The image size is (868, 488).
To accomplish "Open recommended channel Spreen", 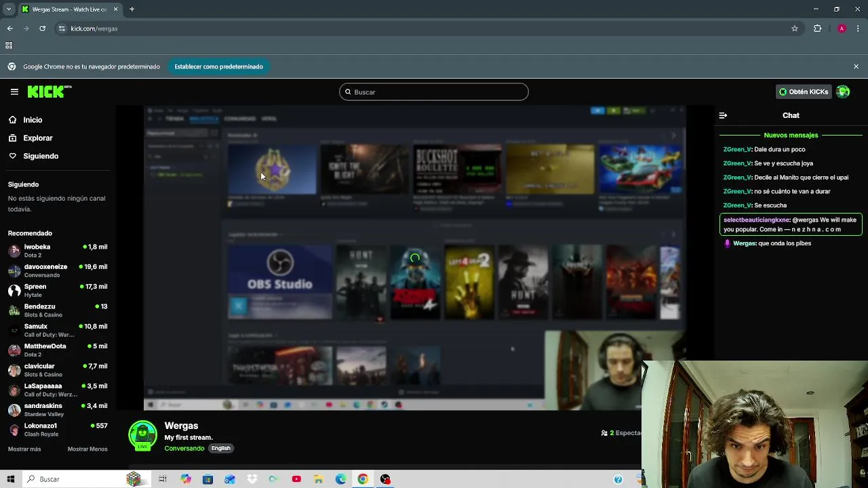I will (x=58, y=291).
